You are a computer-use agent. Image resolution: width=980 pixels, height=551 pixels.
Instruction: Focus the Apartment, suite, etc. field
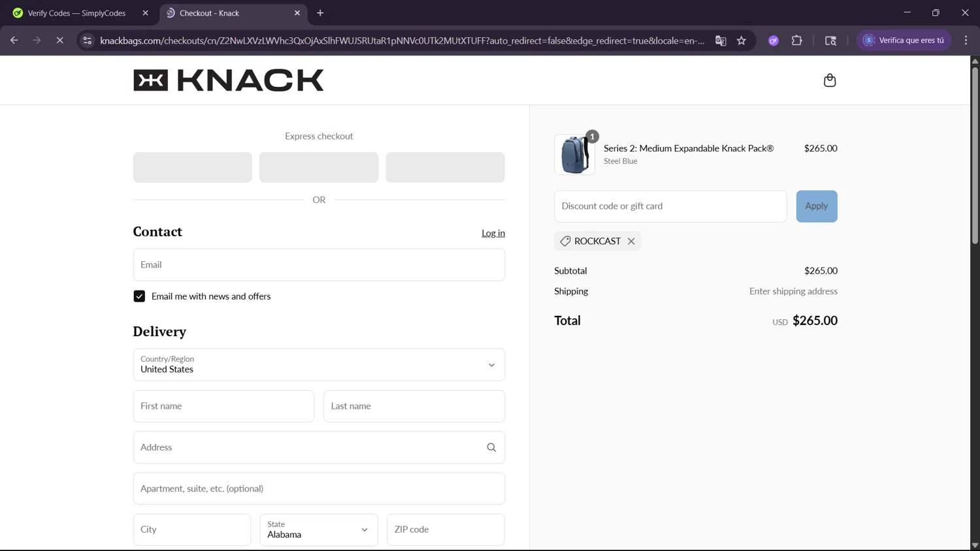point(319,488)
